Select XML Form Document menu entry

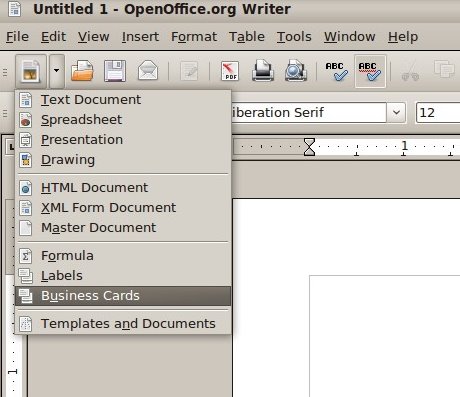coord(123,208)
